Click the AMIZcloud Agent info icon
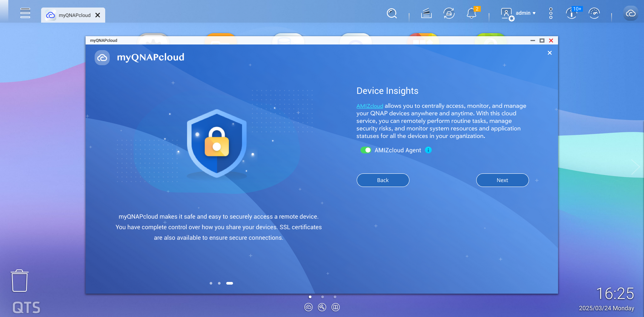The image size is (644, 317). 428,150
